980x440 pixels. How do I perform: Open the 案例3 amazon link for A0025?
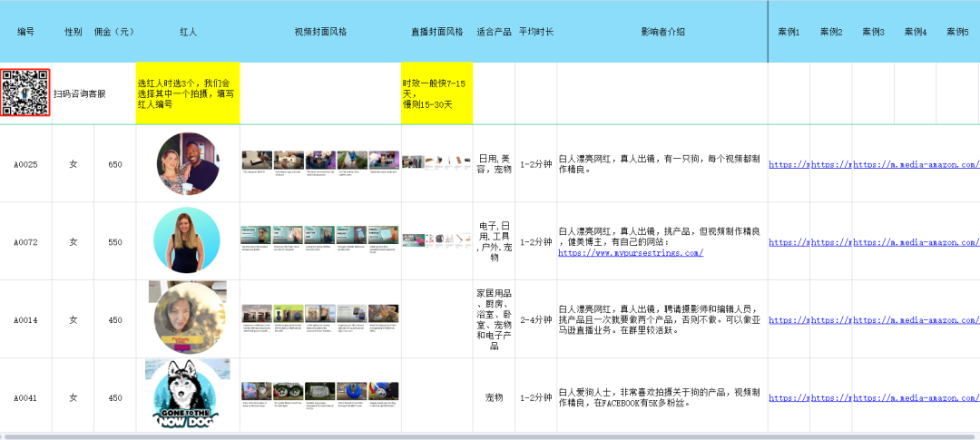pos(916,164)
